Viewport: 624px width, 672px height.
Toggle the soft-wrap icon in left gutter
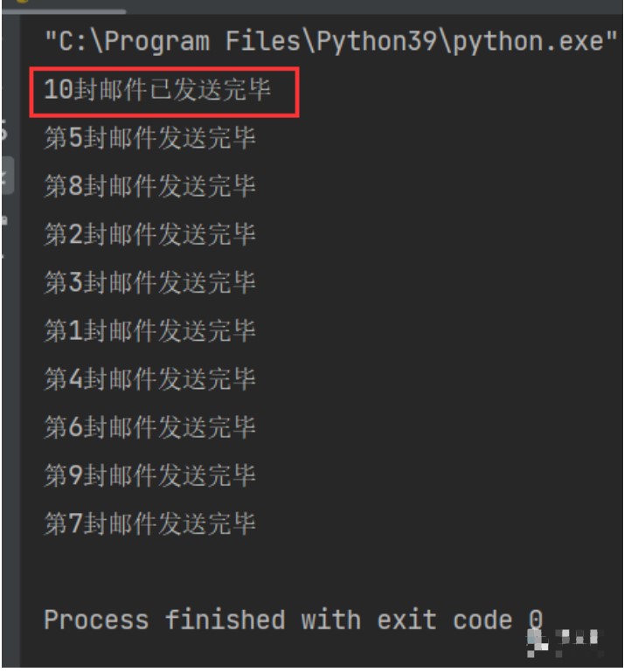(x=4, y=131)
